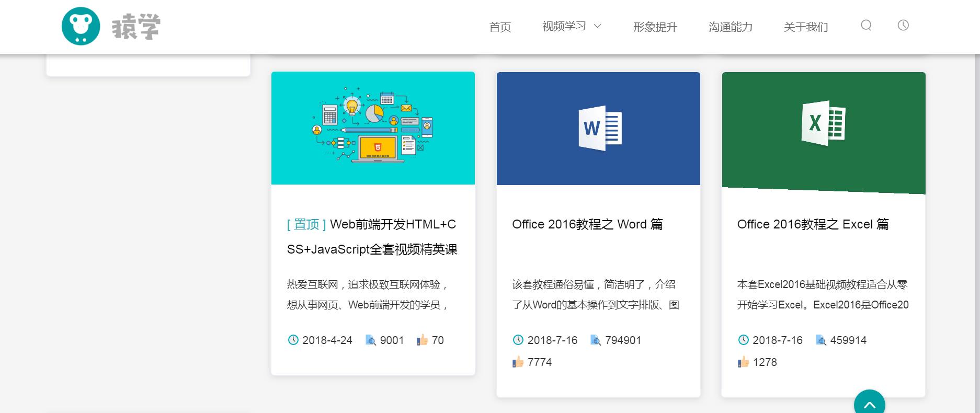980x413 pixels.
Task: Open the Web前端开发HTML+CSS+JavaScript course title
Action: click(372, 237)
